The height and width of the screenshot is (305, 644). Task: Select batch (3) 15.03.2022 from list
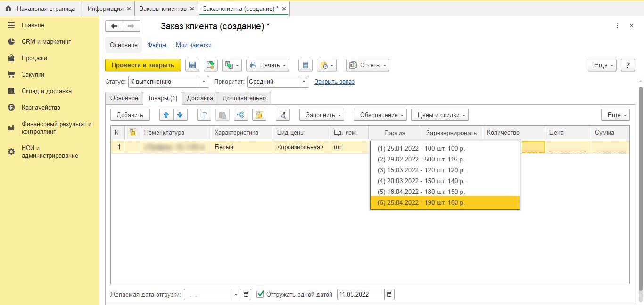pos(421,170)
